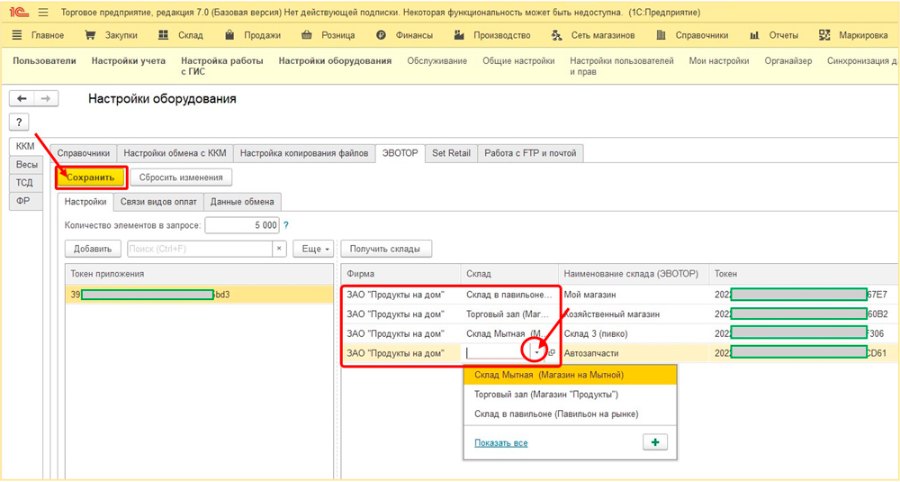Open the Склад cell dropdown arrow for Автозапчасти

click(537, 353)
